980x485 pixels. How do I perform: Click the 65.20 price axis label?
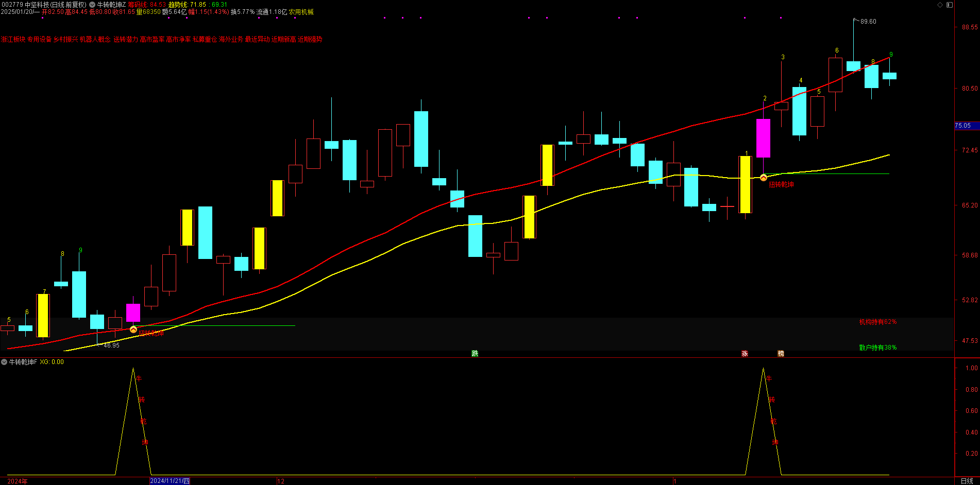pyautogui.click(x=970, y=205)
